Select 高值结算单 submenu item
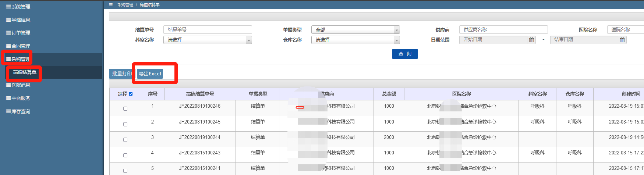This screenshot has height=175, width=644. (x=25, y=72)
